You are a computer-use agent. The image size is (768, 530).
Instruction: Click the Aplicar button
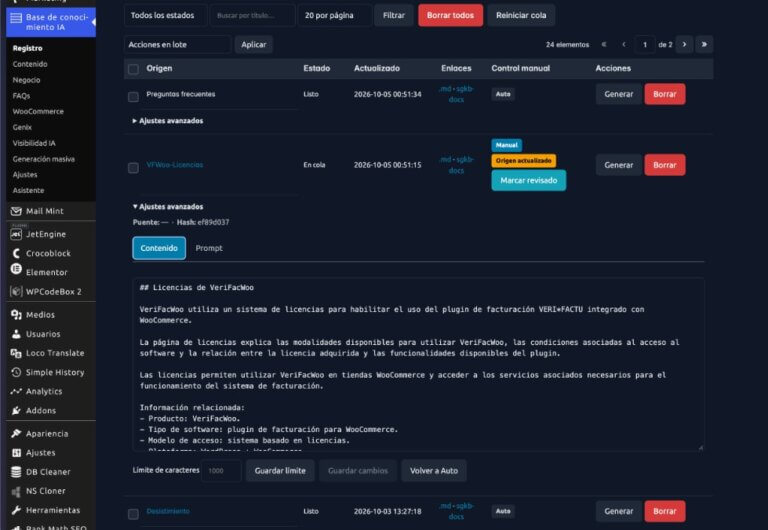point(254,45)
